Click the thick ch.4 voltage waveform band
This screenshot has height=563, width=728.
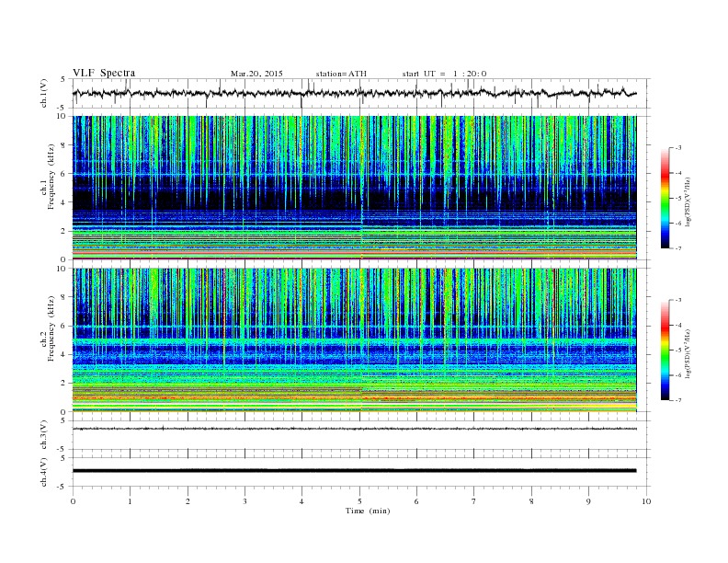(354, 471)
